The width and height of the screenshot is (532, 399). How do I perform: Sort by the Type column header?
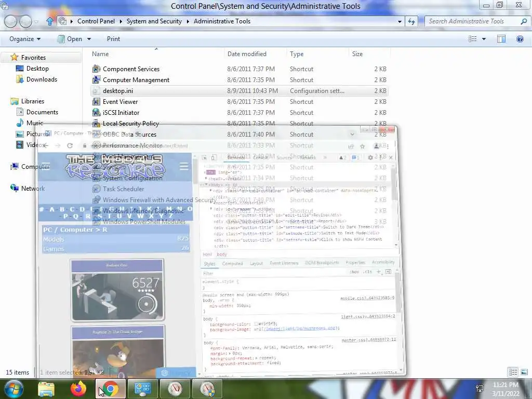[x=297, y=54]
